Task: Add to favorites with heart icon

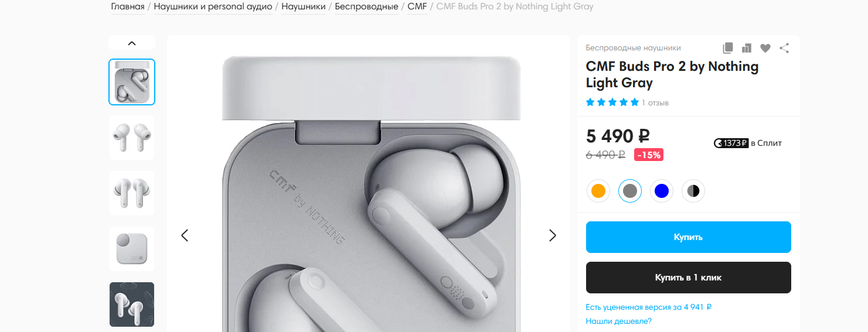Action: [x=765, y=48]
